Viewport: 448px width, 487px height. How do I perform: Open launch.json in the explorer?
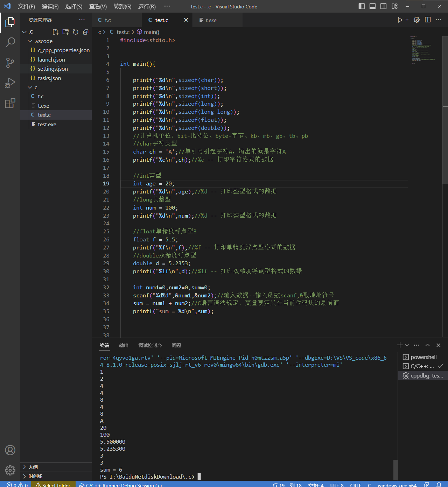click(56, 60)
